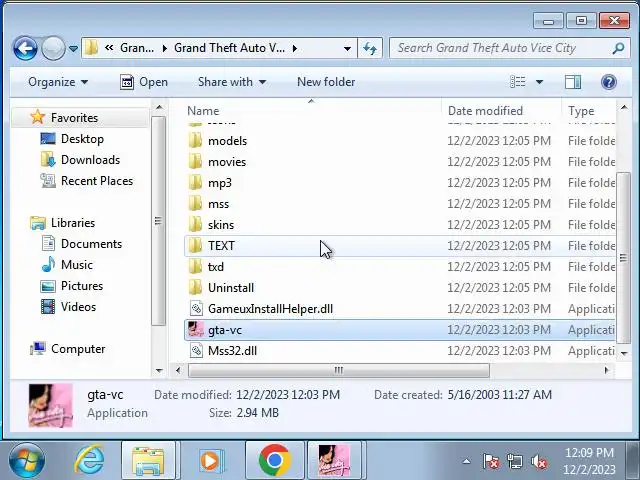The image size is (640, 480).
Task: Click the double chevron before Gran... in address bar
Action: [109, 48]
